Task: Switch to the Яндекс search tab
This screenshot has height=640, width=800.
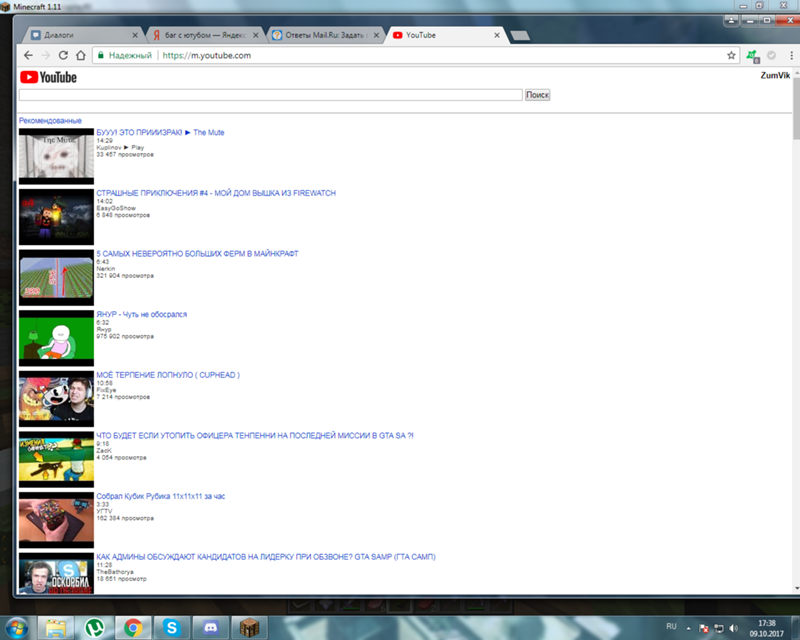Action: point(204,35)
